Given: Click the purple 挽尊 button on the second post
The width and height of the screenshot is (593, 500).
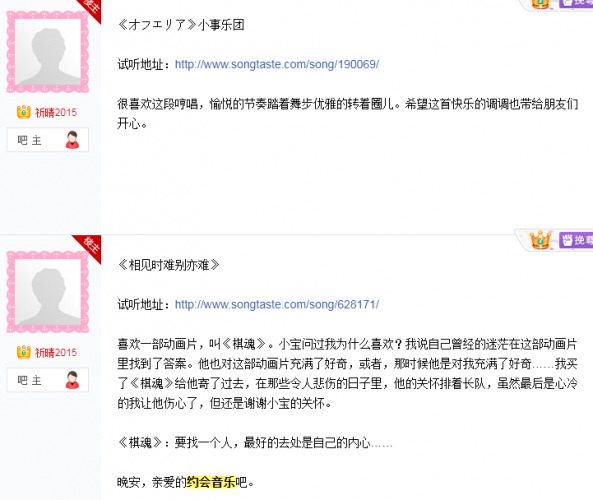Looking at the screenshot, I should click(x=576, y=240).
